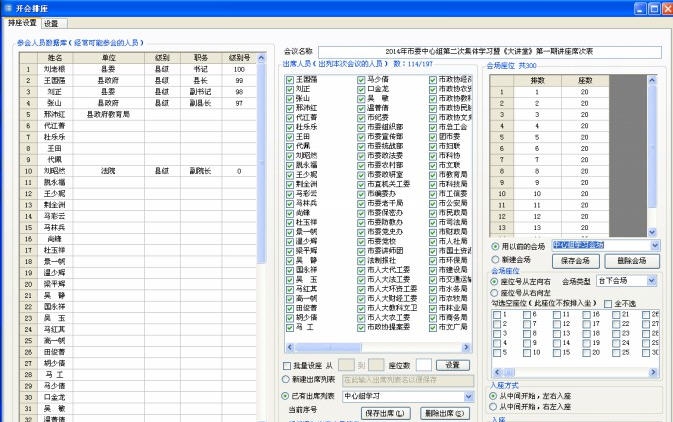Click the 职务 column header
This screenshot has height=422, width=673.
[x=201, y=58]
